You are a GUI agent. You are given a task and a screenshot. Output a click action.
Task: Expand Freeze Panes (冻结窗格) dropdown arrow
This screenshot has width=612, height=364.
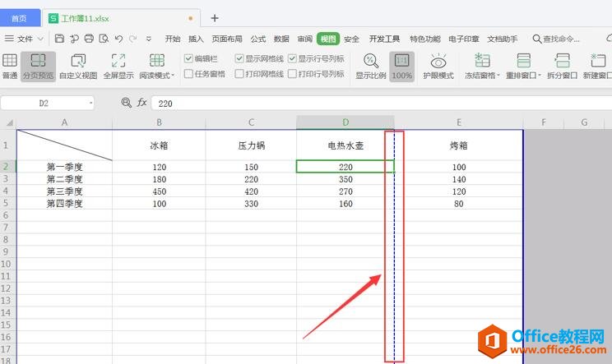point(498,76)
